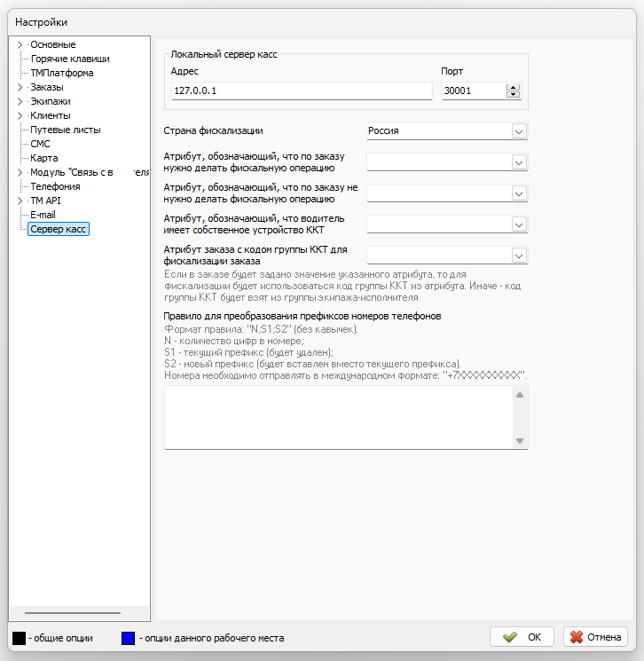Viewport: 644px width, 661px height.
Task: Expand the TM API tree node
Action: coord(20,201)
